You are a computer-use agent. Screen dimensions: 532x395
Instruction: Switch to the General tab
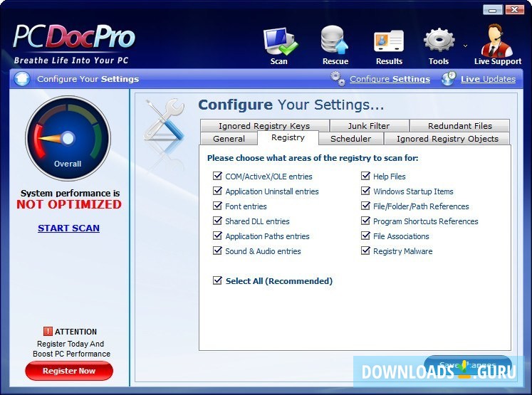[x=229, y=139]
